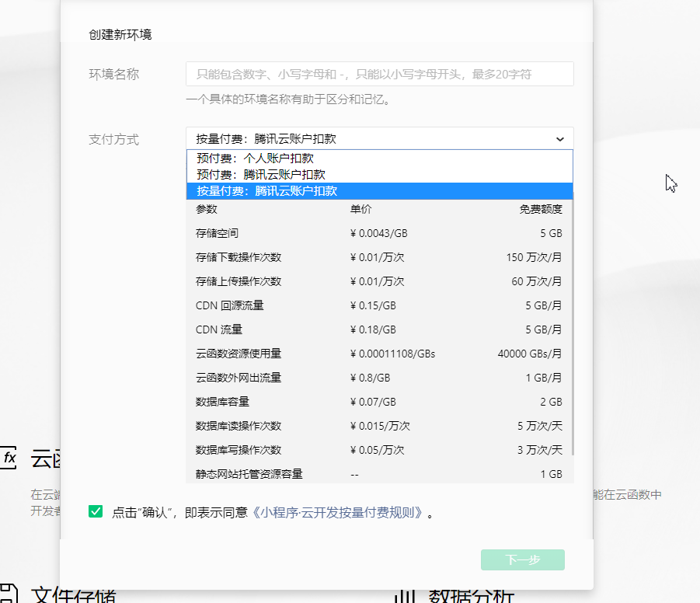Screen dimensions: 700x603
Task: Click the 免费额度 column header
Action: (x=541, y=209)
